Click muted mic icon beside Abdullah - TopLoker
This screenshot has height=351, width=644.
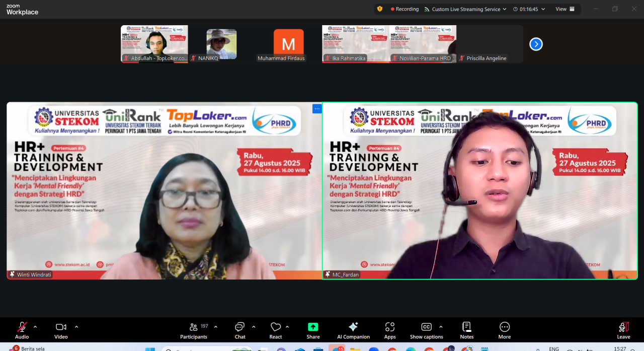coord(126,58)
